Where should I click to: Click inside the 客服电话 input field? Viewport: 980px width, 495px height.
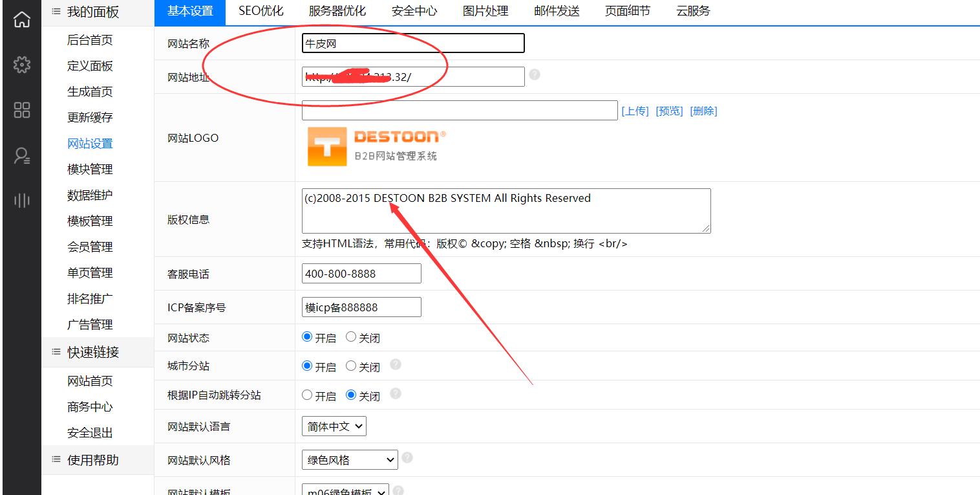click(361, 273)
